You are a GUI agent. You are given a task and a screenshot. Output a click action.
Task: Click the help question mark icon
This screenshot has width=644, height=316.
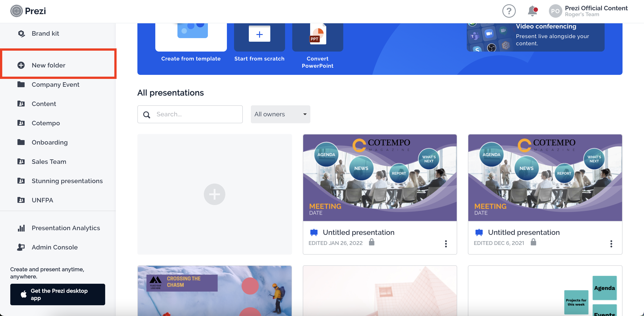pyautogui.click(x=509, y=11)
